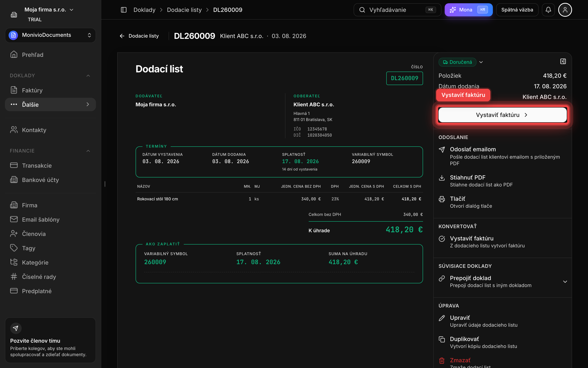Open the Moja firma s.r.o. company dropdown
This screenshot has height=368, width=588.
(49, 10)
